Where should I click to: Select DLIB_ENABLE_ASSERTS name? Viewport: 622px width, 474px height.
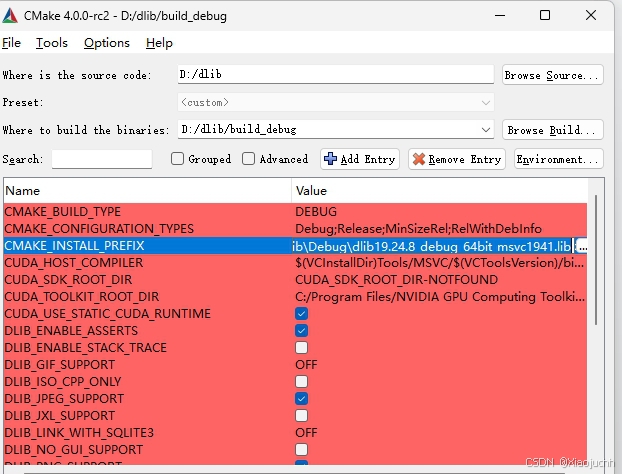pyautogui.click(x=71, y=331)
